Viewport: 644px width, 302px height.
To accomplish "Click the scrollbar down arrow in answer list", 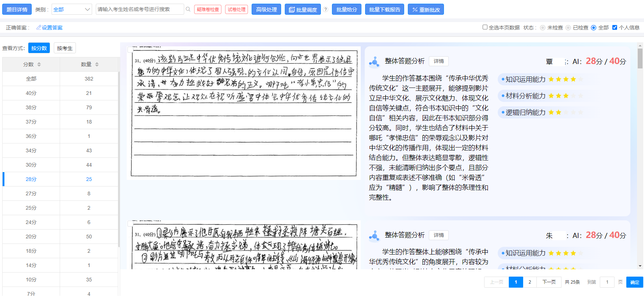I will pyautogui.click(x=640, y=266).
